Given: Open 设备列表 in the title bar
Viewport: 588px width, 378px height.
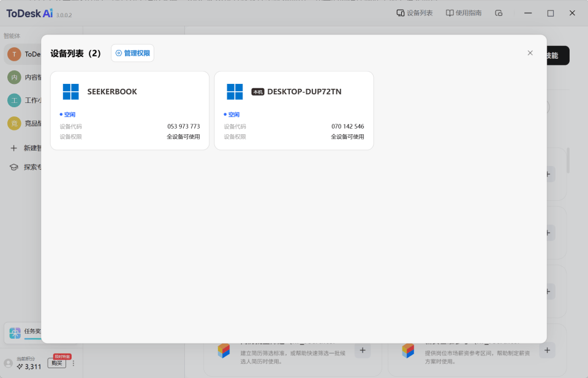Looking at the screenshot, I should [415, 13].
